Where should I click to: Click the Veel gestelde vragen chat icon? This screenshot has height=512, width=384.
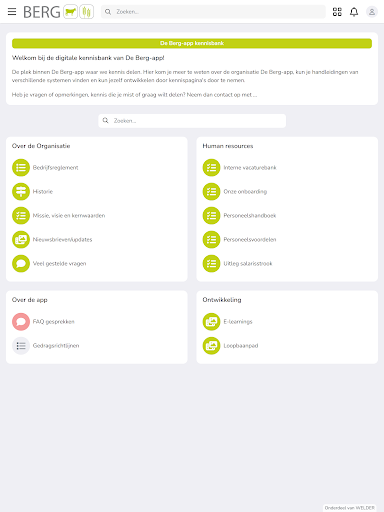[x=21, y=264]
